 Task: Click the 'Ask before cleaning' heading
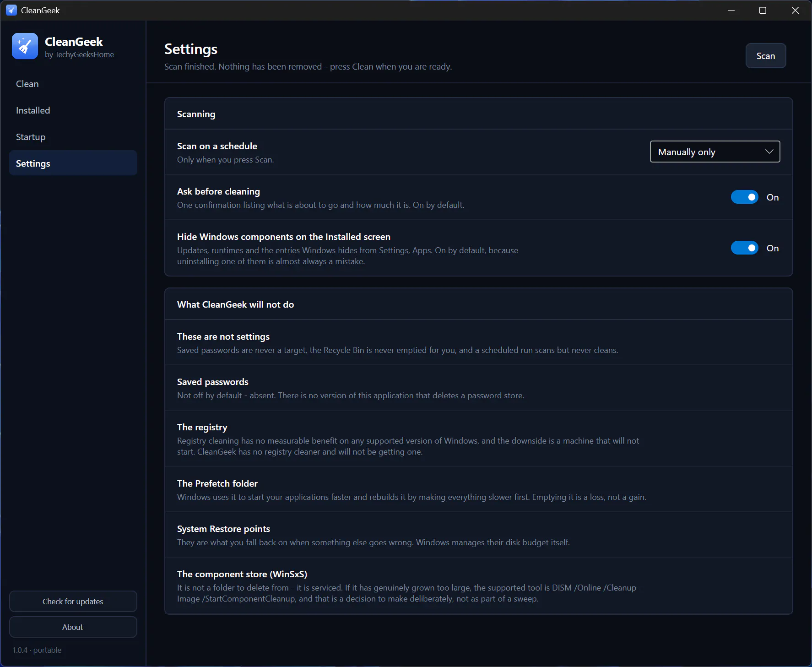pos(218,191)
